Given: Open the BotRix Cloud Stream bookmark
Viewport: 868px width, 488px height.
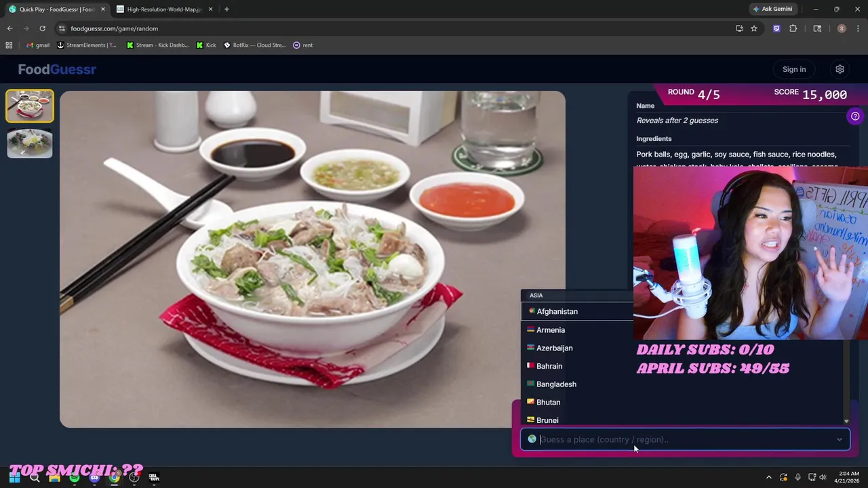Looking at the screenshot, I should point(255,45).
